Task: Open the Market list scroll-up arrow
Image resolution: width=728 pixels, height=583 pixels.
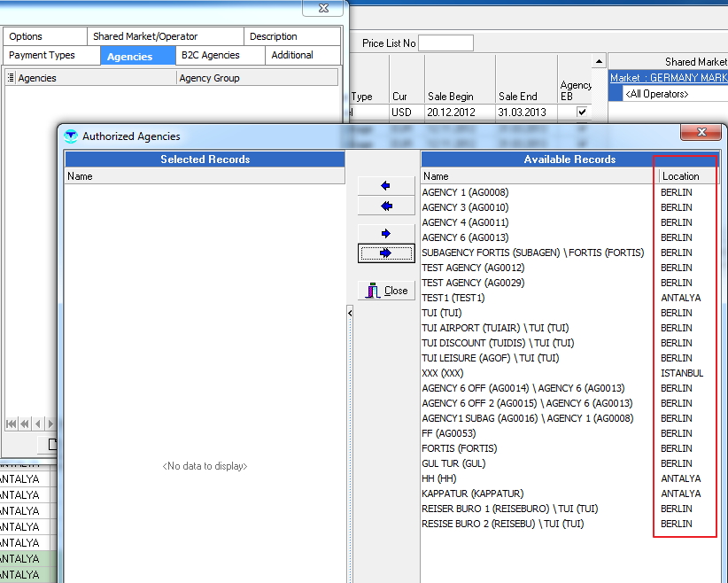Action: click(599, 62)
